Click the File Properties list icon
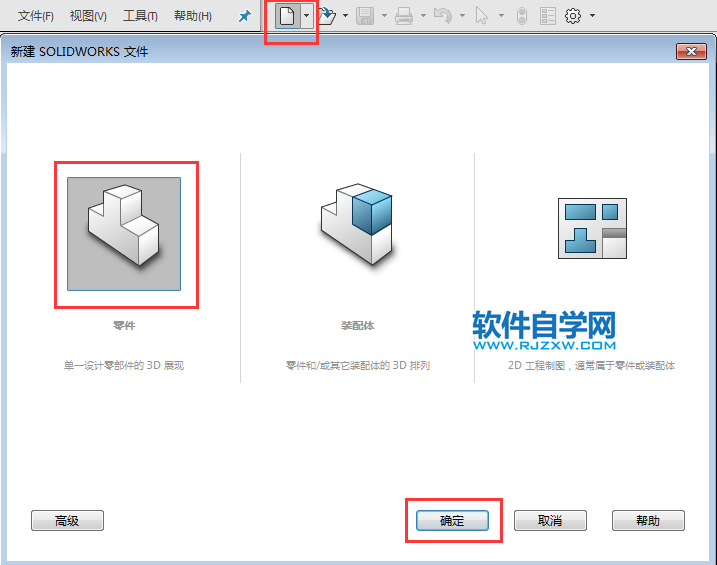The image size is (717, 565). pos(548,16)
